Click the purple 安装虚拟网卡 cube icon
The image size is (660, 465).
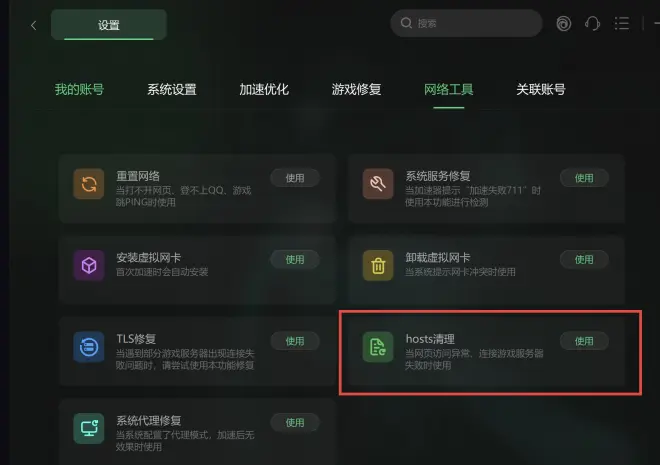click(89, 266)
